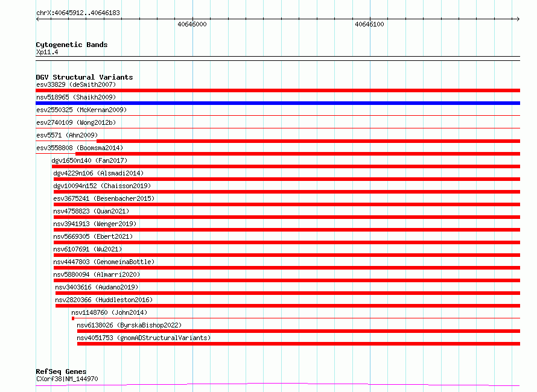Open the esv2740109 (Wong2012b) variant label
The width and height of the screenshot is (537, 392).
tap(76, 122)
